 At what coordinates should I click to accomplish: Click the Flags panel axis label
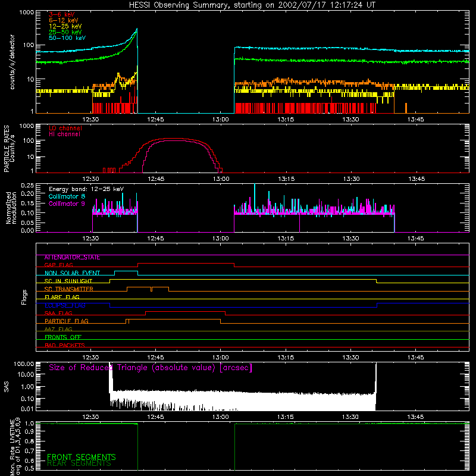click(x=24, y=297)
